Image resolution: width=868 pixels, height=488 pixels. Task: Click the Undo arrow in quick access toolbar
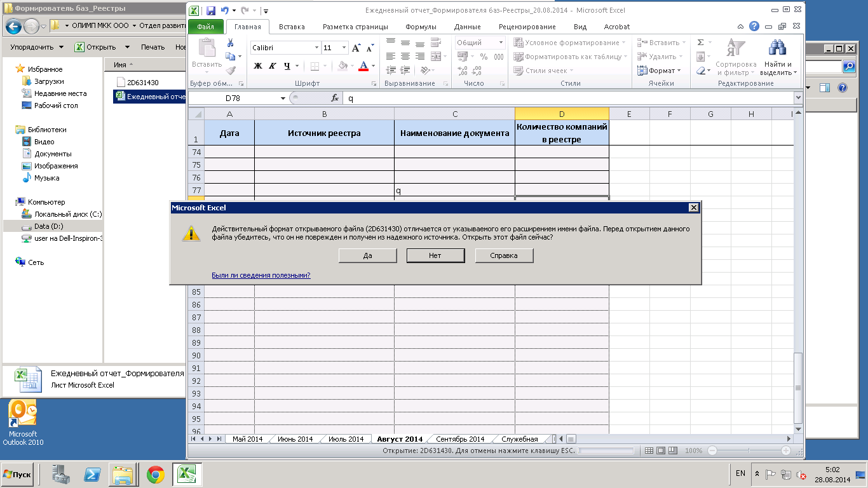(x=224, y=11)
